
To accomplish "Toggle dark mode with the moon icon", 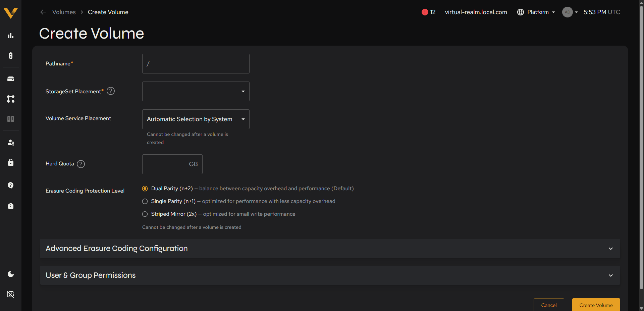I will tap(11, 274).
